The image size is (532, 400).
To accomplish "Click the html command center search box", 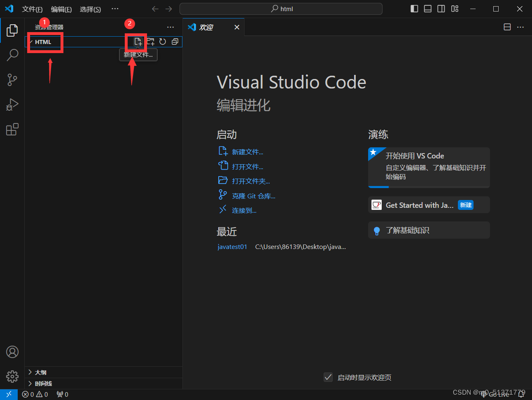I will point(281,9).
